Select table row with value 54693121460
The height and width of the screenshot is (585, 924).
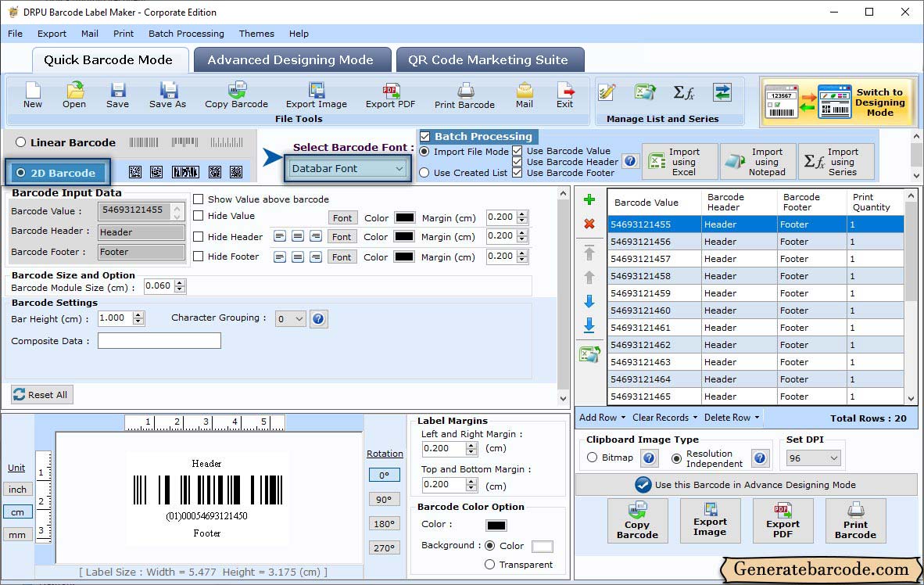click(755, 310)
